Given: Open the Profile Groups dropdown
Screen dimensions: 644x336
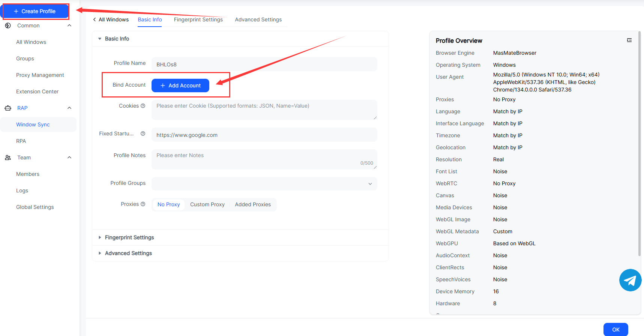Looking at the screenshot, I should click(264, 183).
